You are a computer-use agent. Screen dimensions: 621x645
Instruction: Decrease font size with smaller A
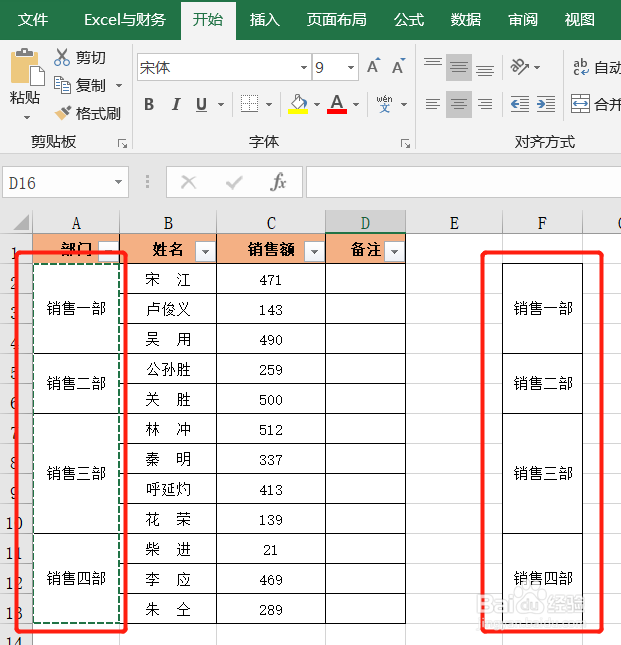[398, 66]
